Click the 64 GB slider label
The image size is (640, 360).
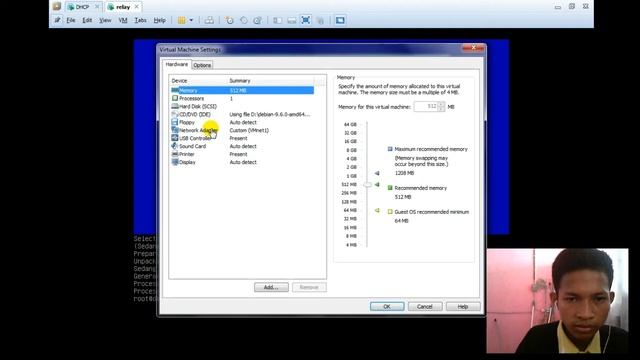[x=350, y=124]
